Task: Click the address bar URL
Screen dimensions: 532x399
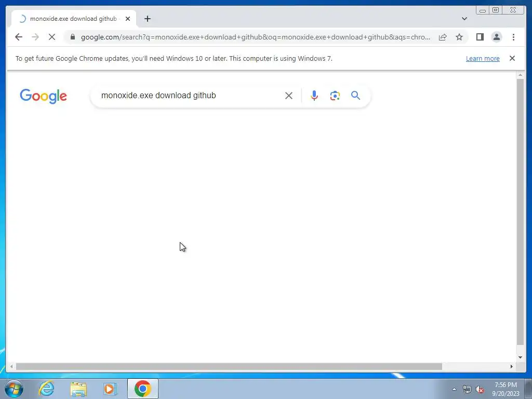Action: pyautogui.click(x=255, y=37)
